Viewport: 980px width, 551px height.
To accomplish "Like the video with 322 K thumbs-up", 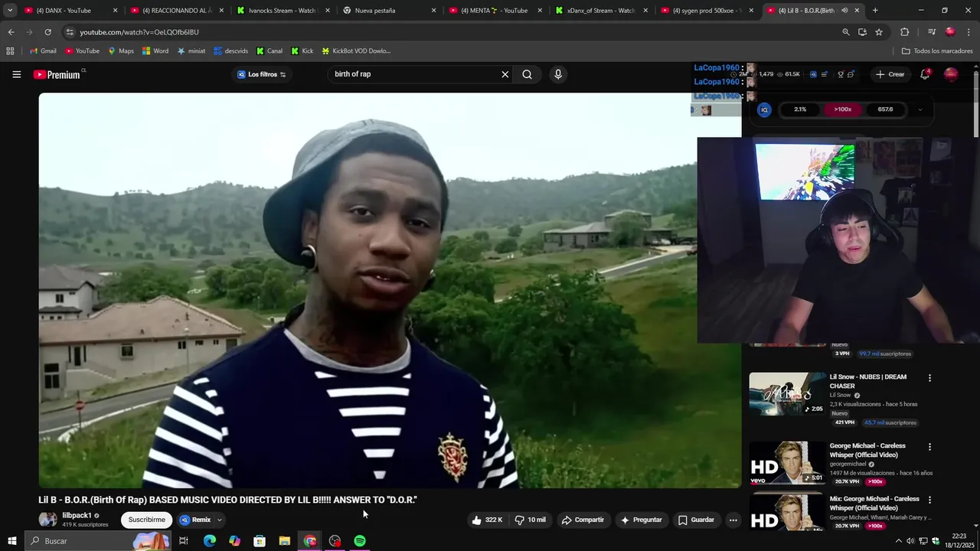I will click(x=487, y=520).
